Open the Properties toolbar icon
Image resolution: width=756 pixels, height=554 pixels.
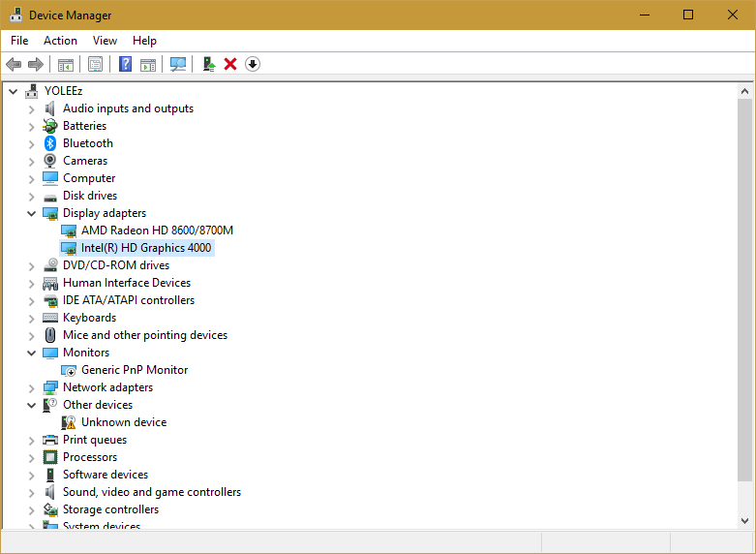(95, 64)
